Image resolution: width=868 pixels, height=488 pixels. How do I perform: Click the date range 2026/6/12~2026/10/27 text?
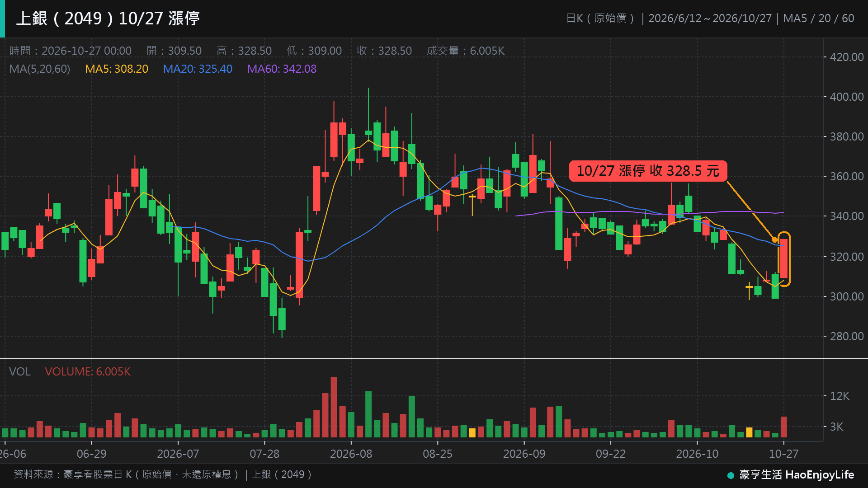pyautogui.click(x=710, y=19)
